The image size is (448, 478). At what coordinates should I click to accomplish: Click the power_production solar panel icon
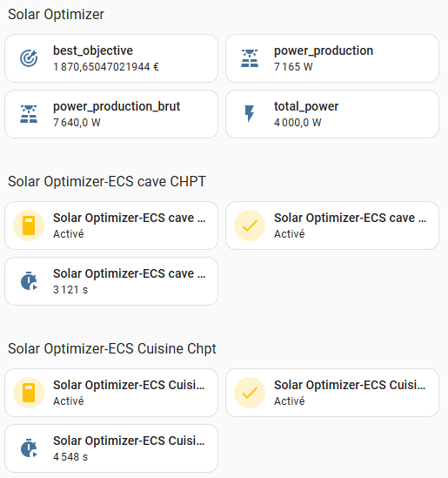[250, 58]
